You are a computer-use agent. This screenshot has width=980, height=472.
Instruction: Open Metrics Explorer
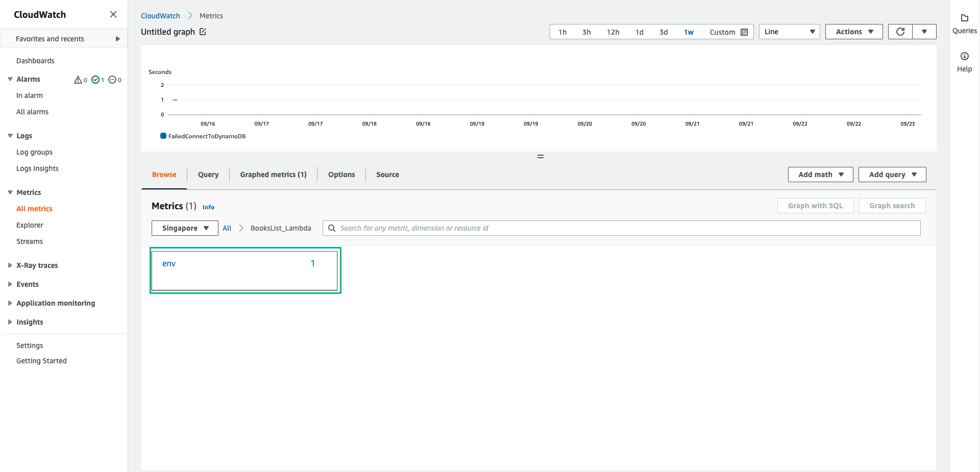click(30, 225)
